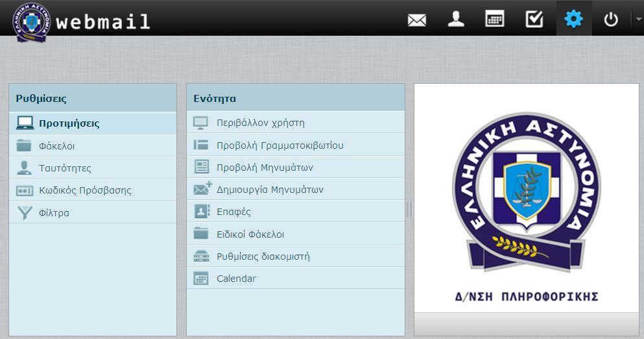Image resolution: width=644 pixels, height=339 pixels.
Task: Click the Settings gear icon
Action: (x=573, y=19)
